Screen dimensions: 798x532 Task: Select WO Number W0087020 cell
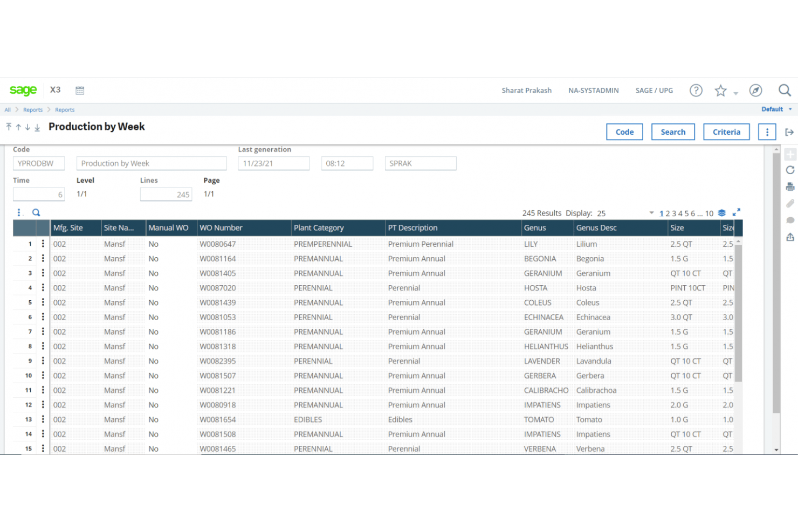click(x=244, y=288)
